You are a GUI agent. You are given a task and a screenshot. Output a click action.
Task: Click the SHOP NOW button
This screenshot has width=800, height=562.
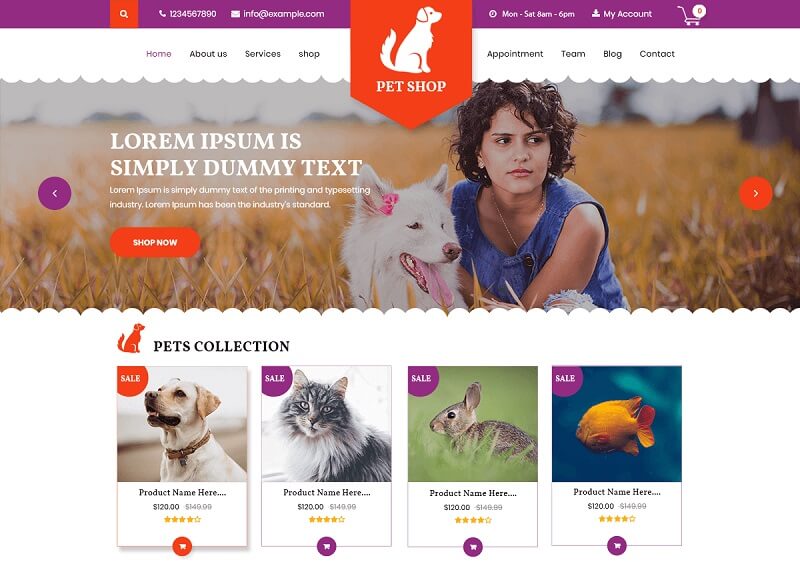(x=155, y=242)
